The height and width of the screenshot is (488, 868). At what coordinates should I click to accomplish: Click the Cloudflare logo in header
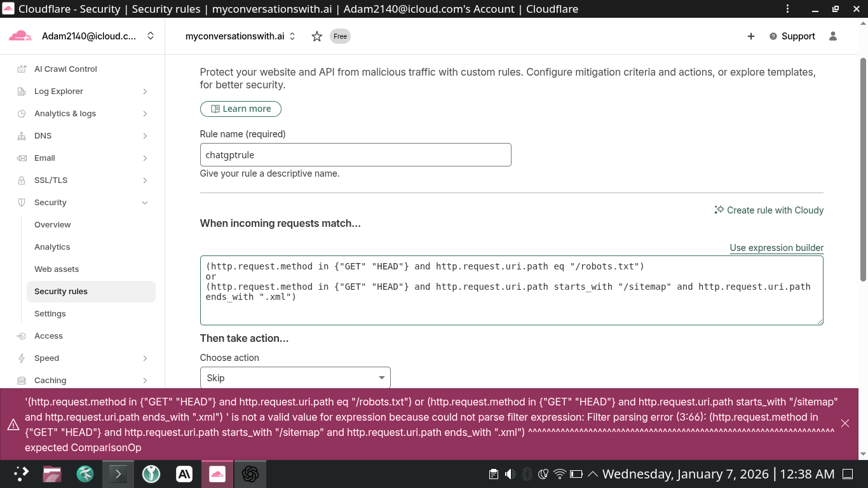pyautogui.click(x=20, y=36)
